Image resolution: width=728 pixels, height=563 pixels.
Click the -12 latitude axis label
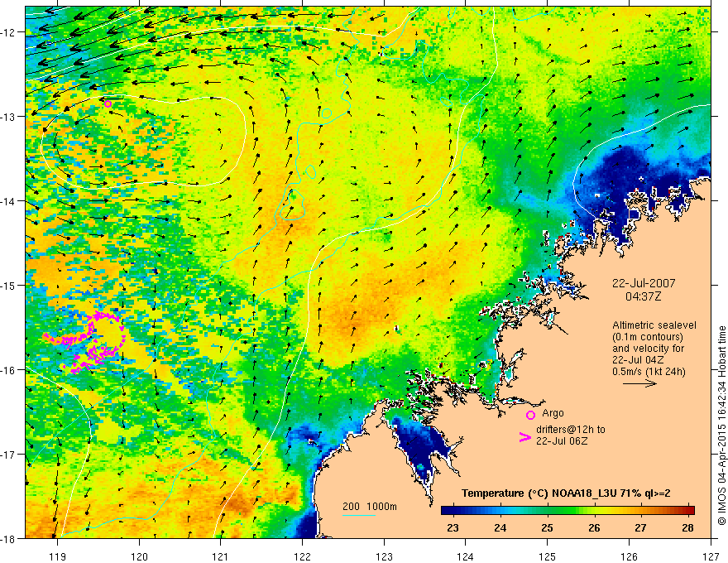[8, 32]
